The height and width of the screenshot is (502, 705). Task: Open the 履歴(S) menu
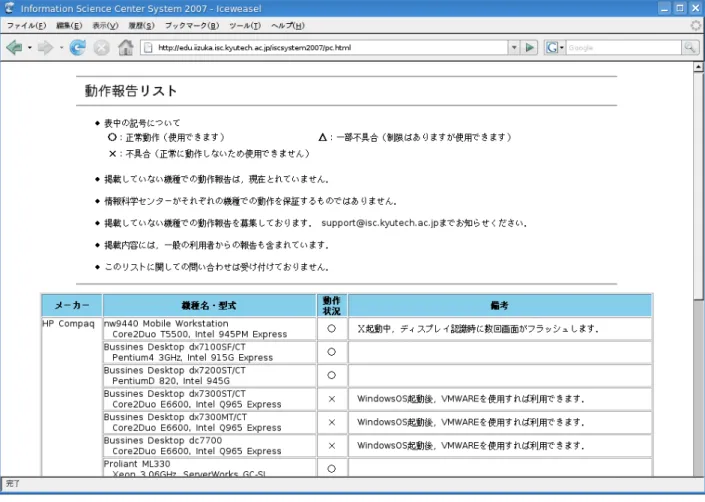coord(141,26)
